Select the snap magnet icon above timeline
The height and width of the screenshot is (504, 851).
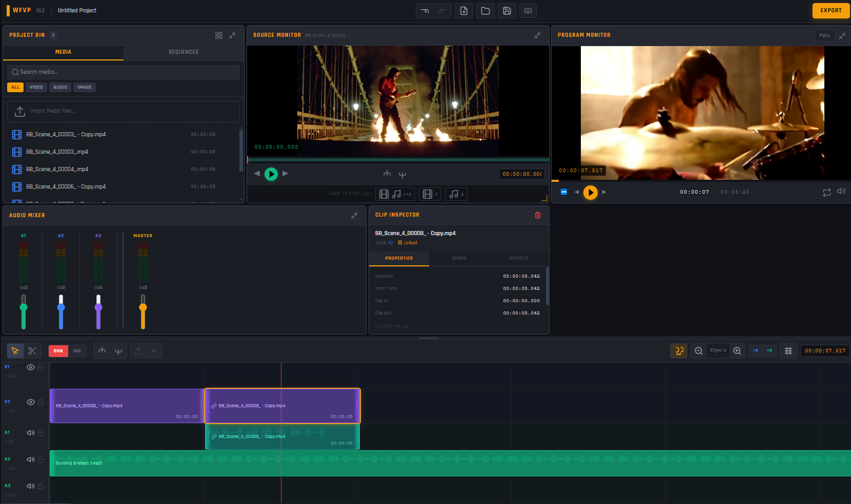tap(679, 351)
